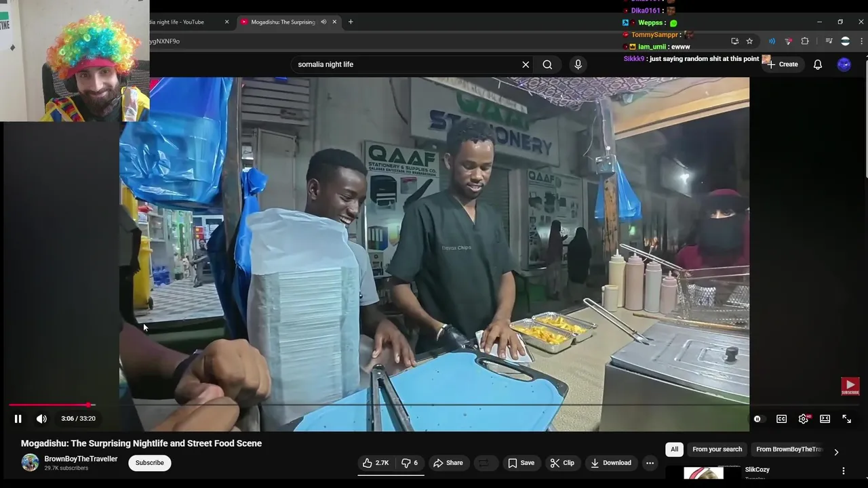Like the video with 2.7K likes
The height and width of the screenshot is (488, 868).
tap(375, 463)
